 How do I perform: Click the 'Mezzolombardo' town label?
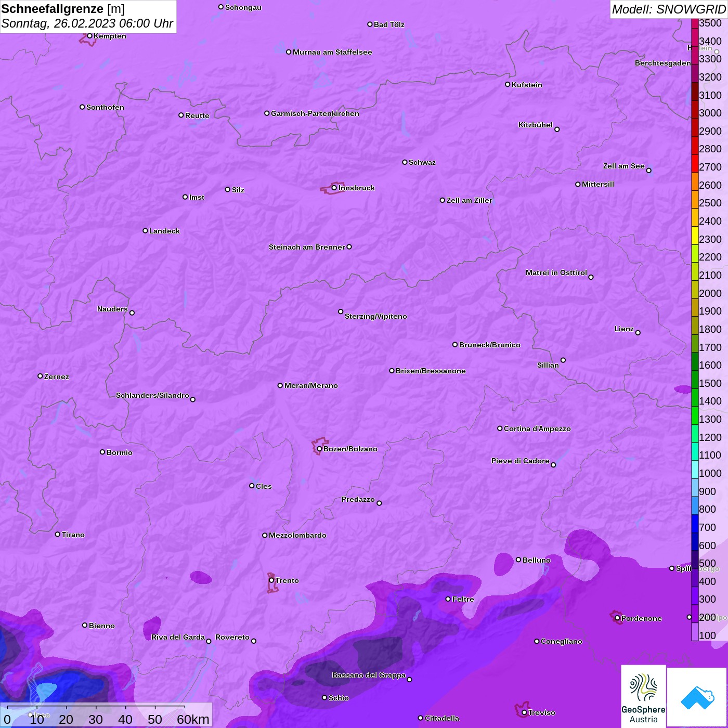[x=297, y=535]
